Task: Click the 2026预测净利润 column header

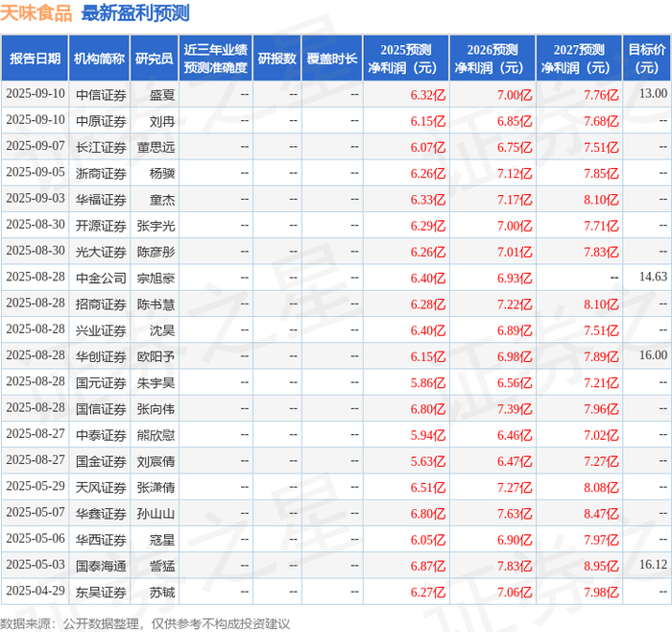Action: [x=492, y=59]
